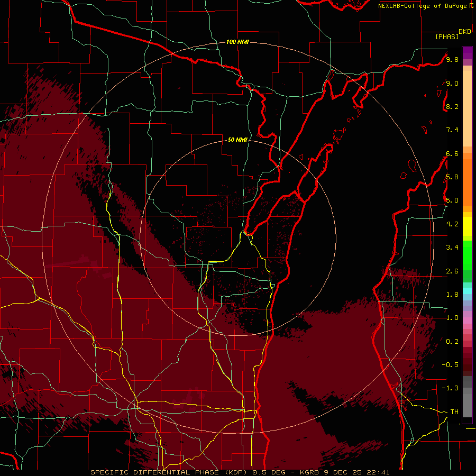Screen dimensions: 476x476
Task: Click the 1.0 legend value
Action: (x=452, y=318)
